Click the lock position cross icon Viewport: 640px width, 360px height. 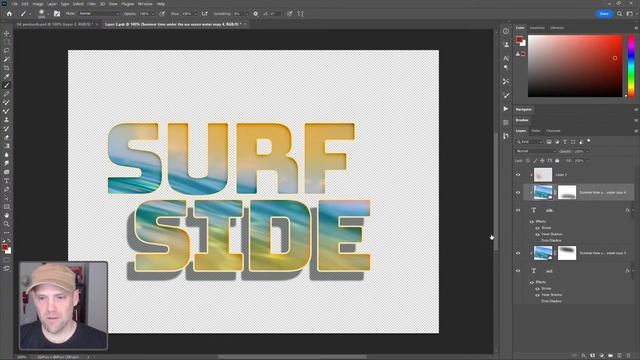click(542, 161)
